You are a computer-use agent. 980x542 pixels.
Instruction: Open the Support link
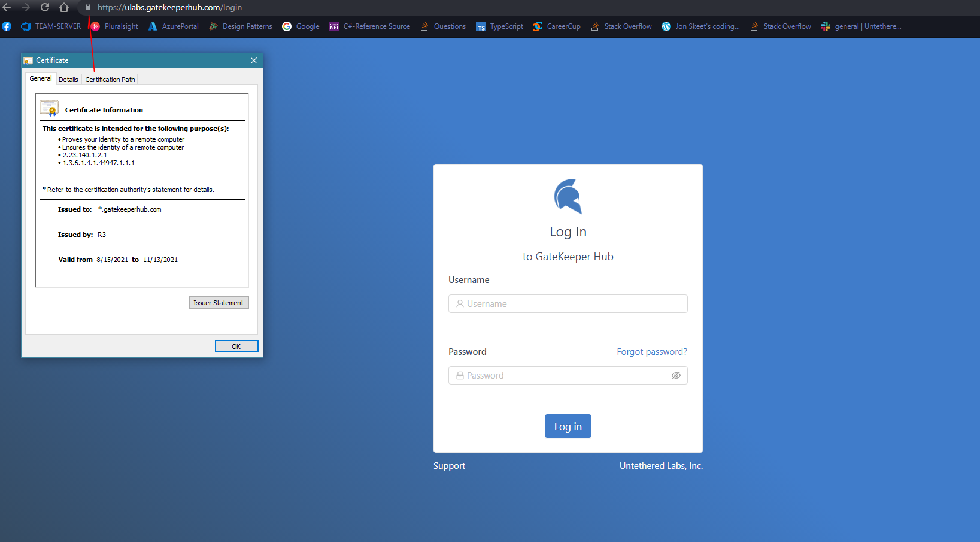pos(449,466)
